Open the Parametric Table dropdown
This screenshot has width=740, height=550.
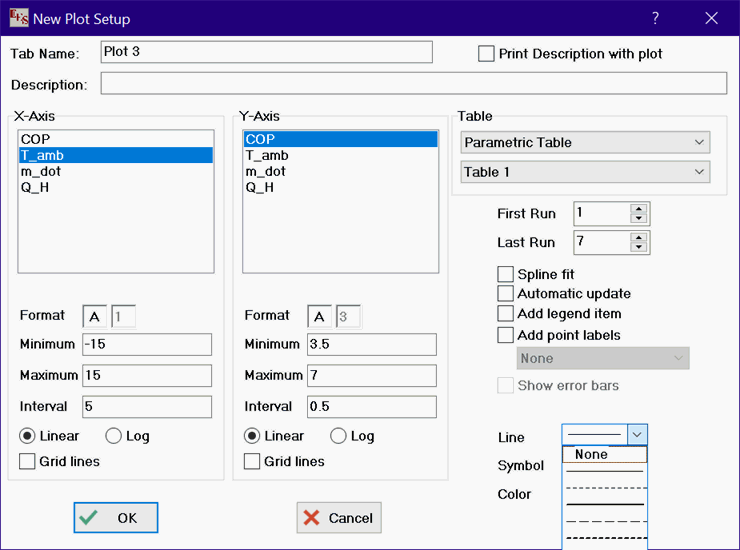click(585, 143)
